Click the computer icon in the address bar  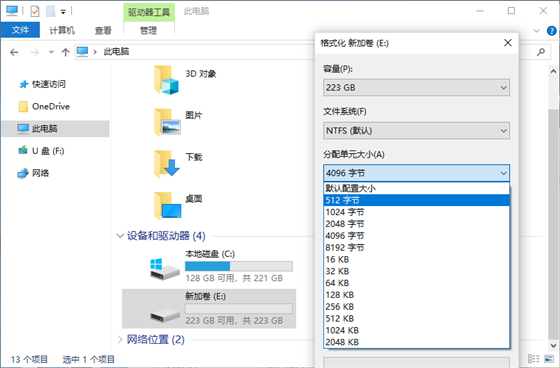click(82, 52)
